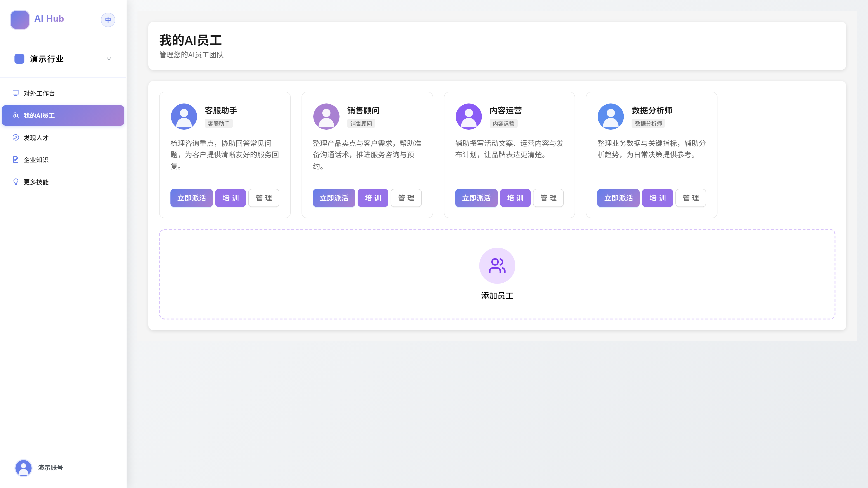The image size is (868, 488).
Task: Click the 销售顾问 role tag
Action: (x=361, y=124)
